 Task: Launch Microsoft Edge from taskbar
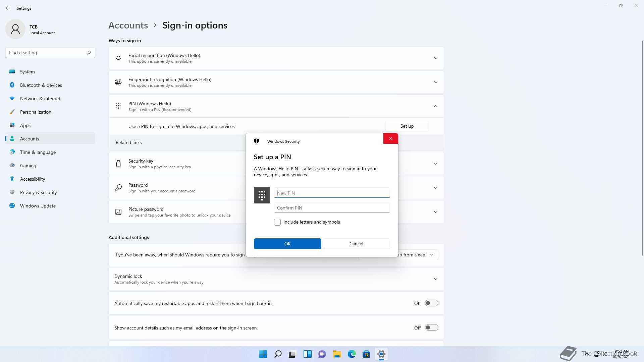352,354
